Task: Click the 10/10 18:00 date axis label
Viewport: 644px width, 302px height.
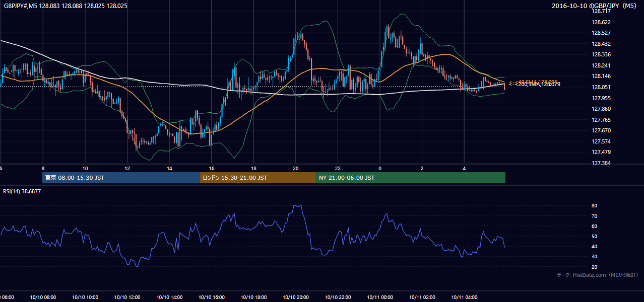Action: (x=254, y=297)
